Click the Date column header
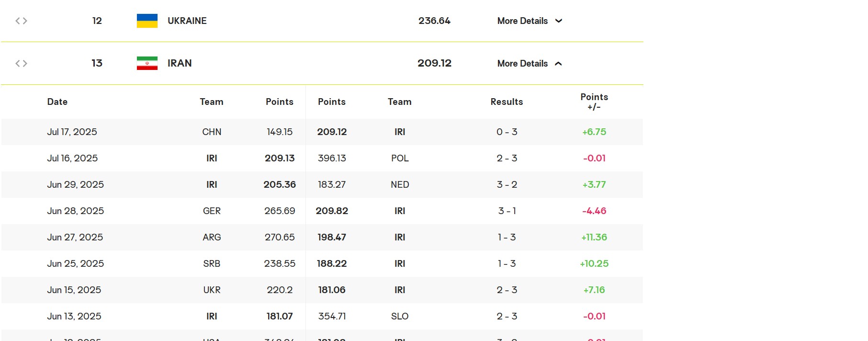868x341 pixels. [x=57, y=102]
